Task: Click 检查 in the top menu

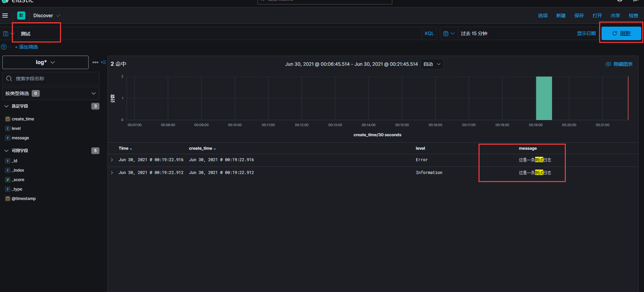Action: 634,16
